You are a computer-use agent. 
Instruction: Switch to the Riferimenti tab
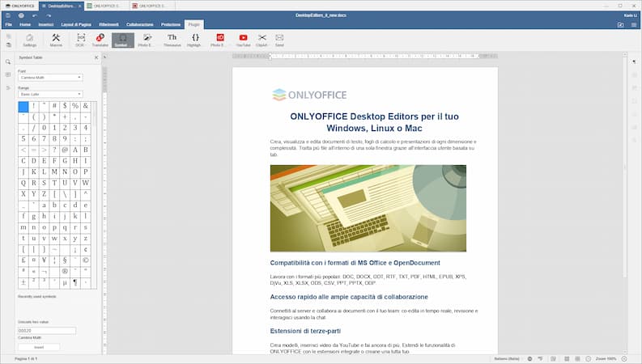point(109,24)
